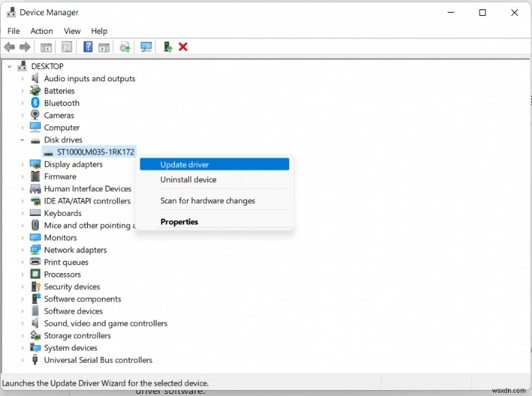
Task: Click the Uninstall device red X icon
Action: tap(182, 47)
